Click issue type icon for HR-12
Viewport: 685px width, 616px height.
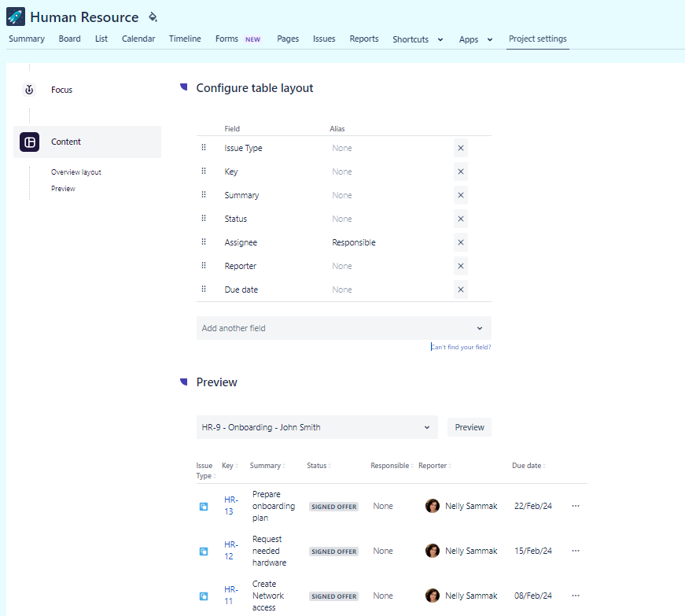[204, 551]
